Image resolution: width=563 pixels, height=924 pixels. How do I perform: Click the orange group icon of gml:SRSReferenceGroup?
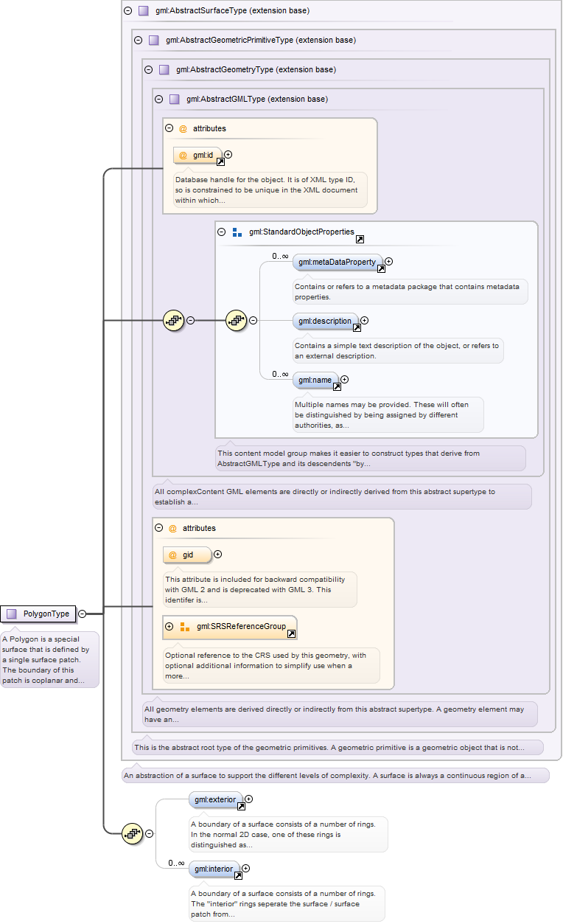[185, 627]
